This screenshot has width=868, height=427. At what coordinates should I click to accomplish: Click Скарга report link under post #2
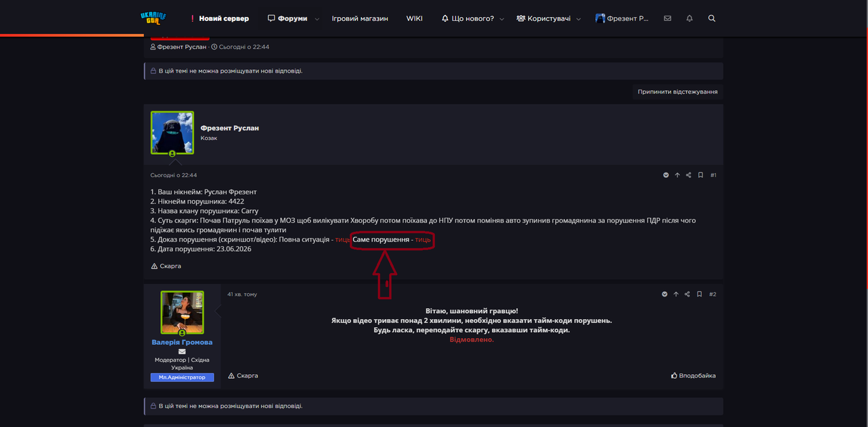point(243,375)
